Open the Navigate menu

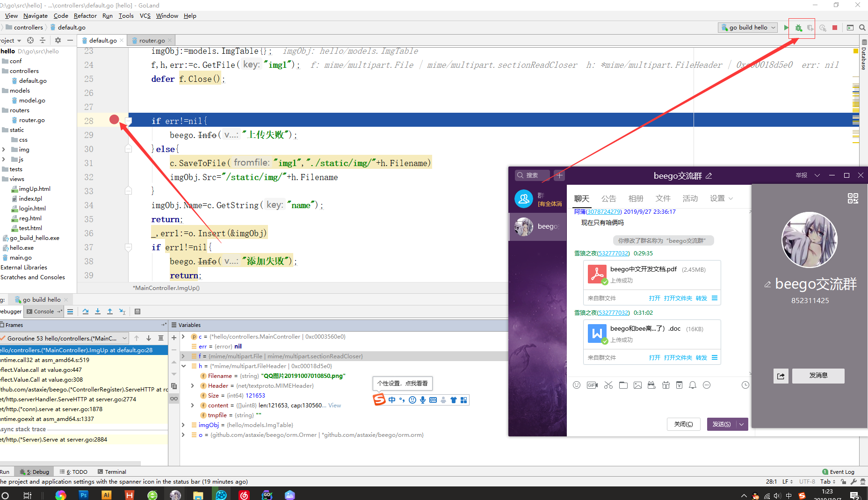tap(35, 15)
